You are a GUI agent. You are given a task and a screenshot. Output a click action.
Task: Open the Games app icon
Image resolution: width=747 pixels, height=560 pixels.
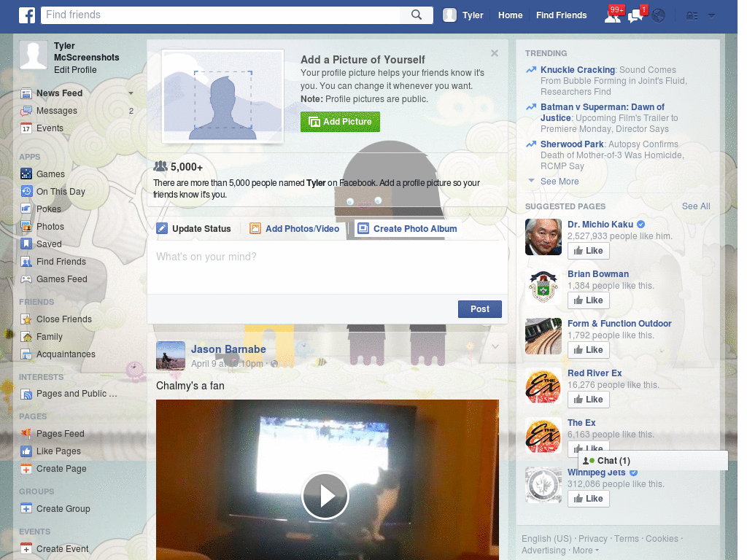point(26,174)
